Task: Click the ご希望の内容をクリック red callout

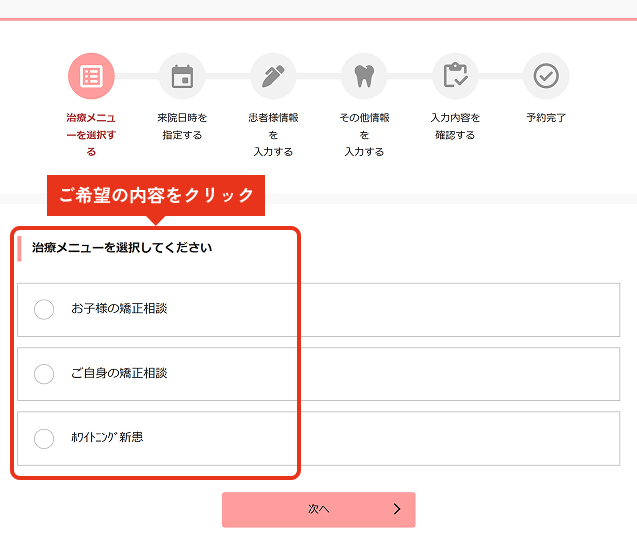Action: (155, 196)
